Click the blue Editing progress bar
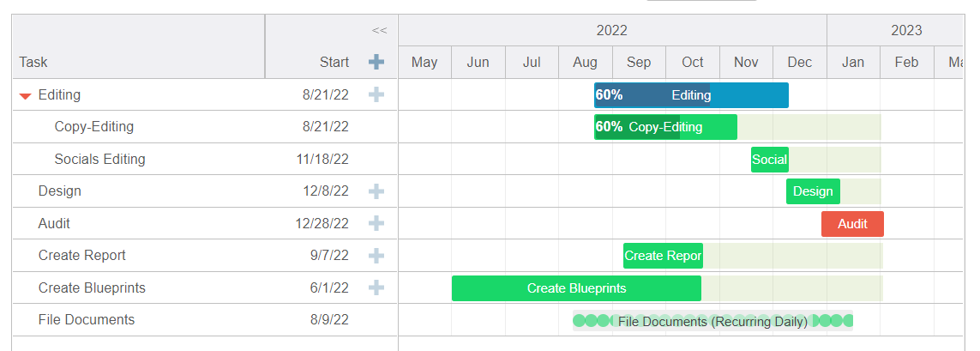Viewport: 980px width, 351px height. 691,95
